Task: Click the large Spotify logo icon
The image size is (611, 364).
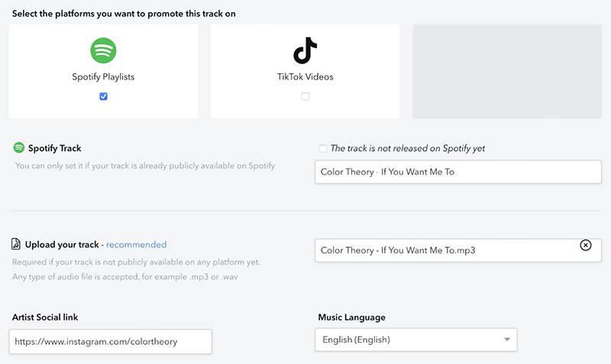Action: pyautogui.click(x=103, y=50)
